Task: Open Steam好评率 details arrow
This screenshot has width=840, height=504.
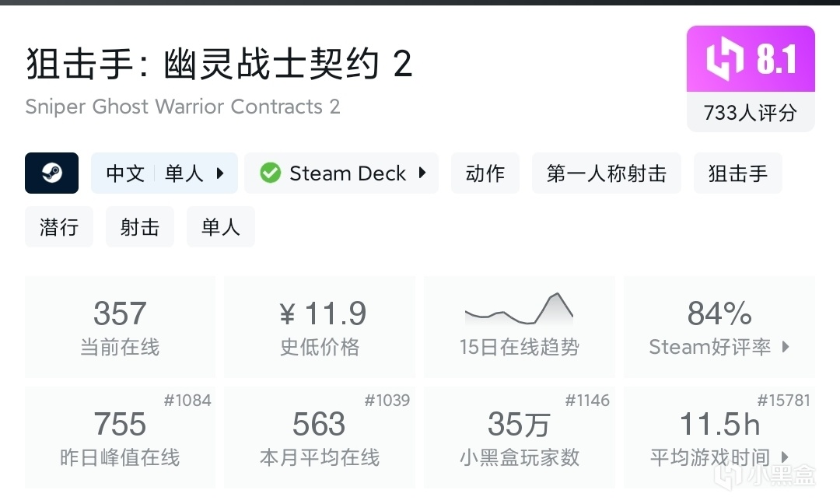Action: [x=786, y=347]
